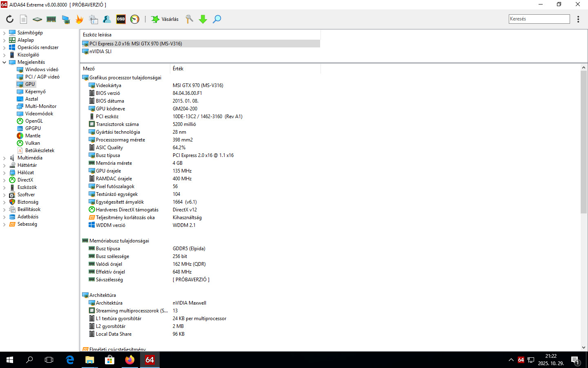Open the Videomódok tree item
Screen dimensions: 588x368
(39, 114)
